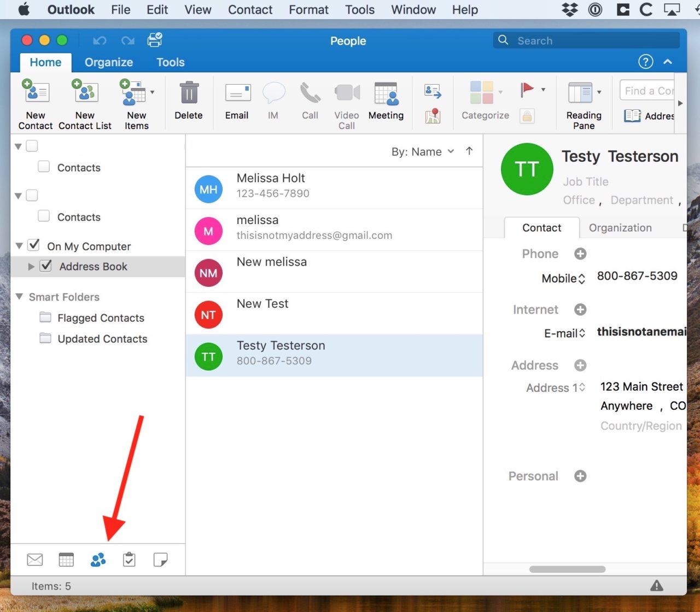
Task: Expand the Address Book disclosure triangle
Action: 31,267
